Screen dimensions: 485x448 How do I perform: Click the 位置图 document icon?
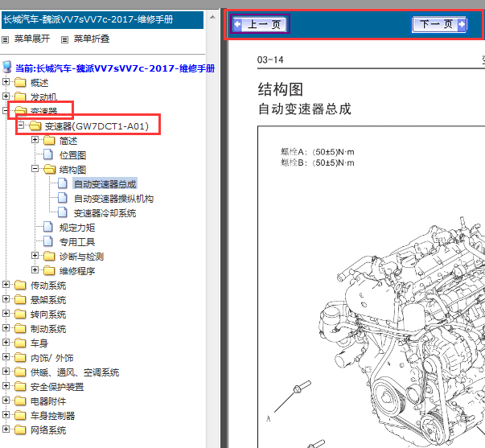48,154
